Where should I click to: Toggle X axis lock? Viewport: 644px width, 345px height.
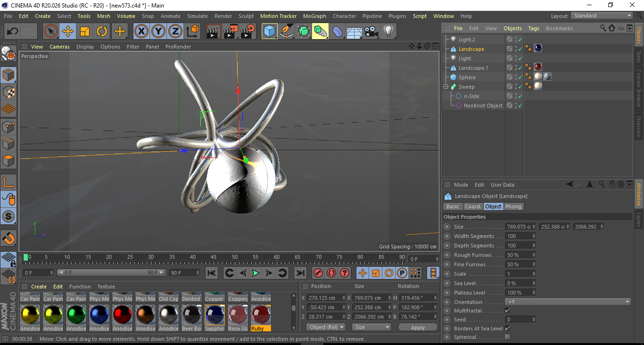[141, 32]
